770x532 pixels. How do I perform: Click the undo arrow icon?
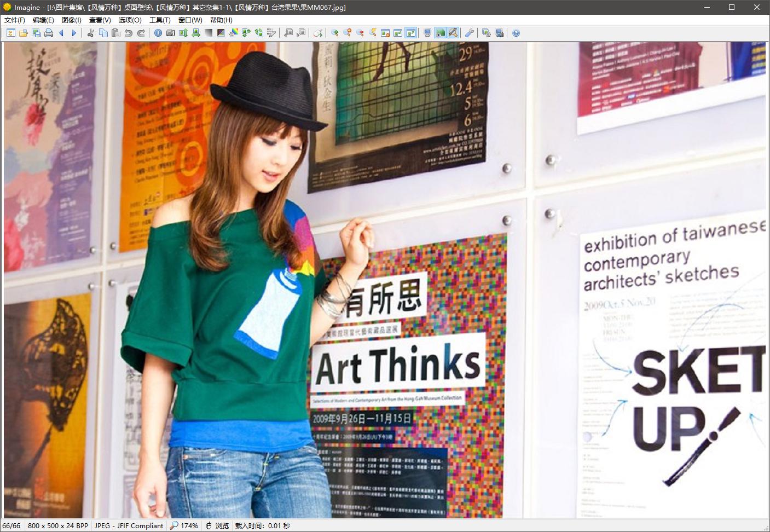[x=129, y=33]
